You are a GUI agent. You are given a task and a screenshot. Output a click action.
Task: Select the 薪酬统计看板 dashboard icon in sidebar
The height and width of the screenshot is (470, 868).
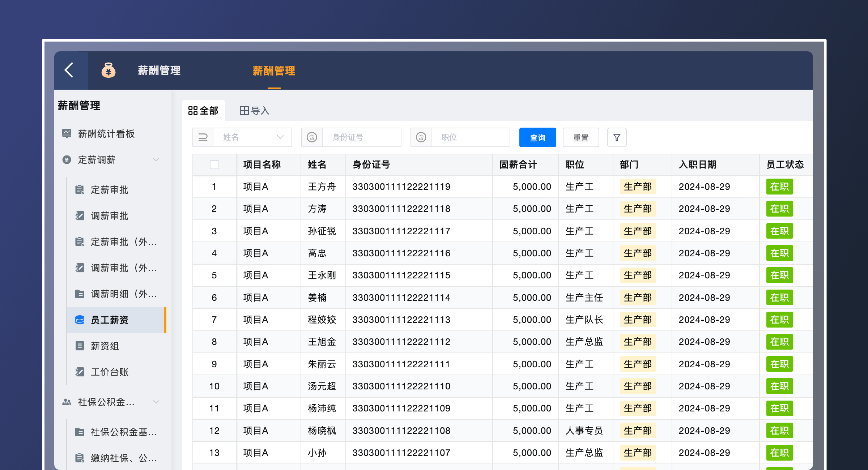pyautogui.click(x=67, y=134)
